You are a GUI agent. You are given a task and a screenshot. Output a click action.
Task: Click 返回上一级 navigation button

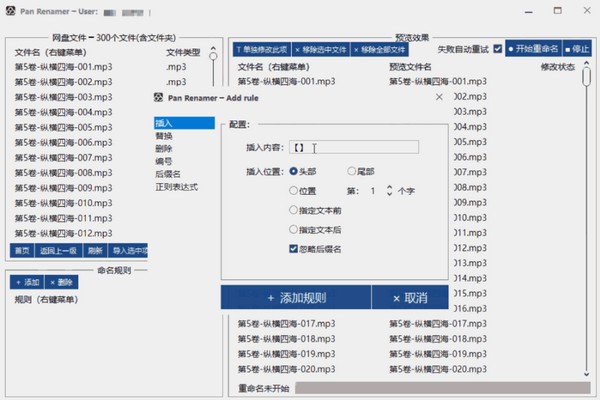point(58,250)
